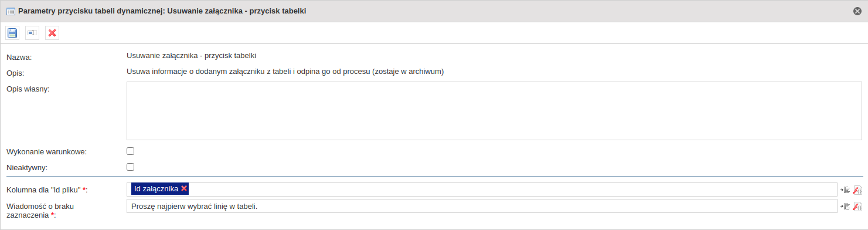868x230 pixels.
Task: Select the "Id załącznika" column chip
Action: click(156, 189)
